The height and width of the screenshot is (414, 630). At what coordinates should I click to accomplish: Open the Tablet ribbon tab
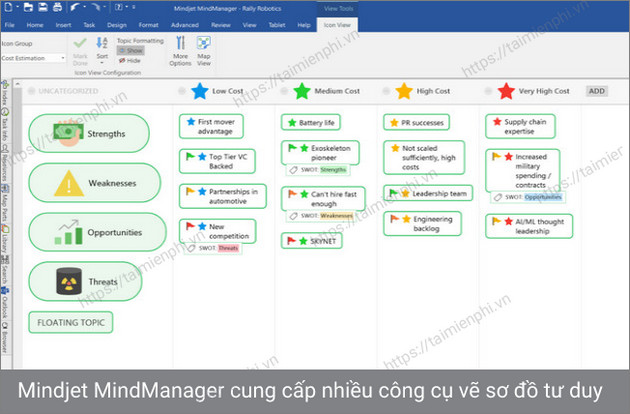(277, 25)
